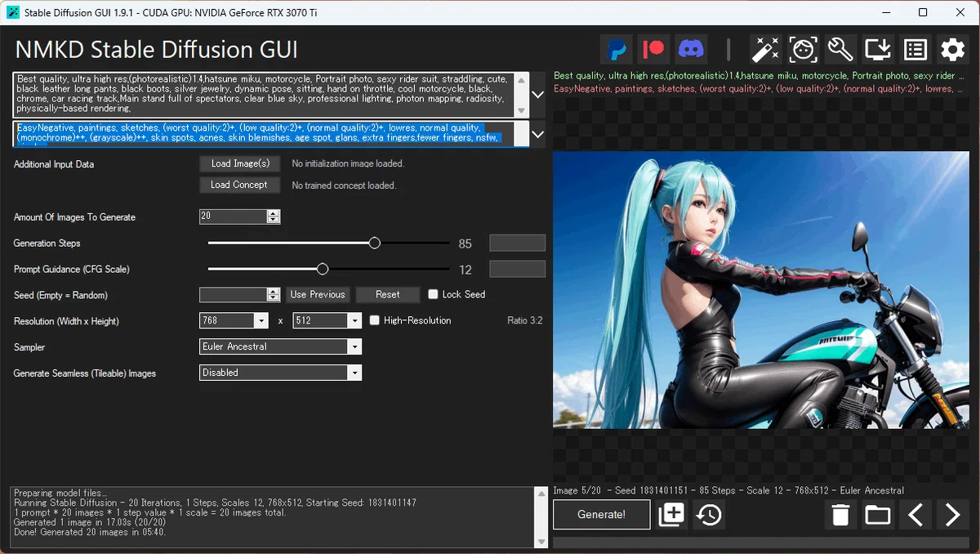Click the extra field beside CFG Scale
980x554 pixels.
pyautogui.click(x=517, y=269)
